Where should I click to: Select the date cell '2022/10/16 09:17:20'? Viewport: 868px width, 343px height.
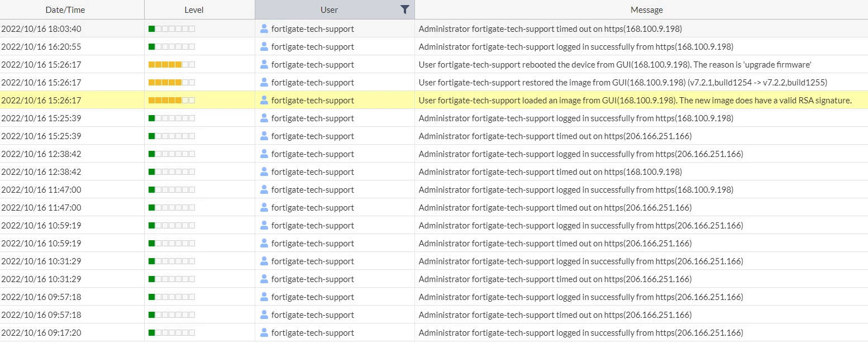(x=41, y=332)
